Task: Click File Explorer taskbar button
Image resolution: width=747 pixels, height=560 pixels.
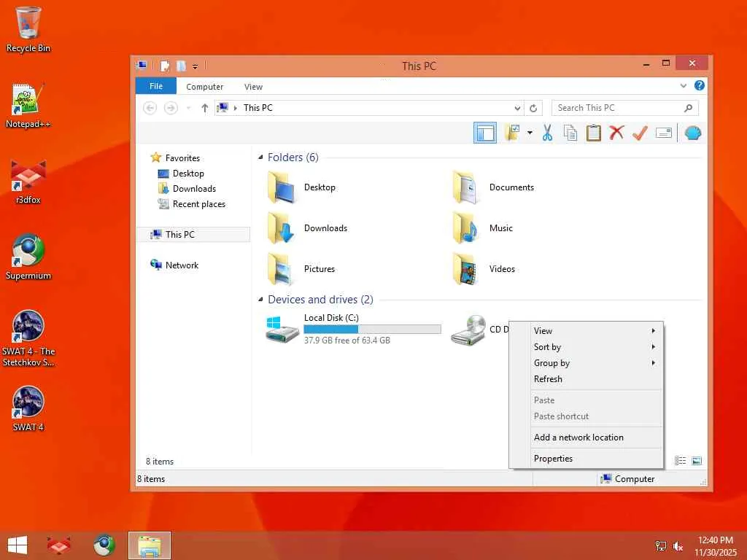Action: pyautogui.click(x=150, y=545)
